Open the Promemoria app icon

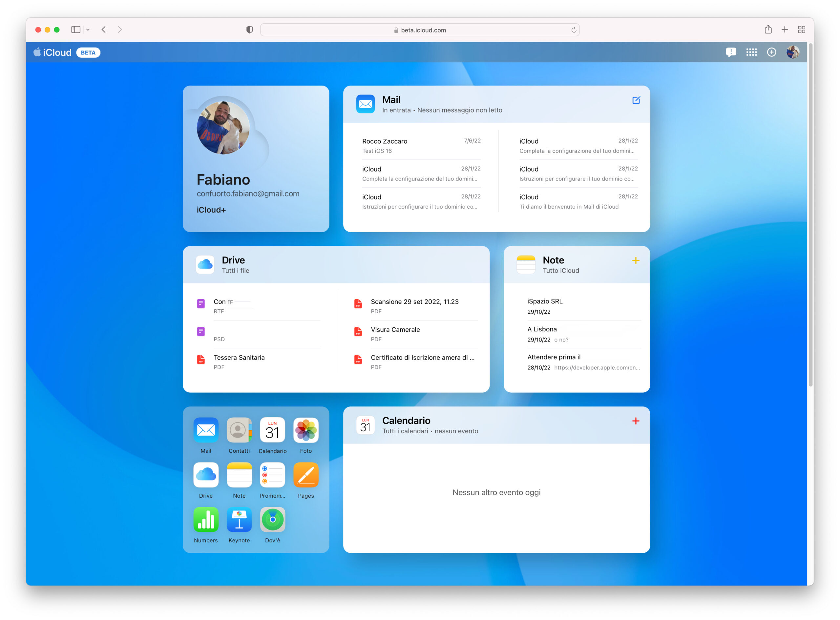coord(272,475)
